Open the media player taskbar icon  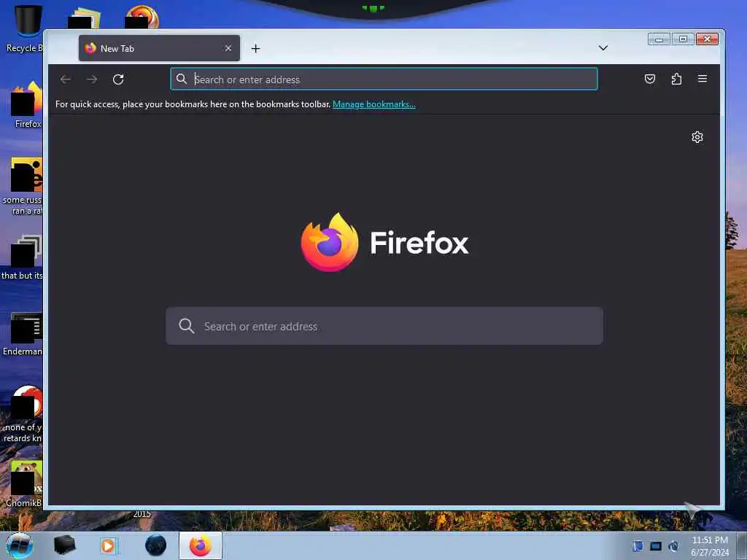(108, 545)
